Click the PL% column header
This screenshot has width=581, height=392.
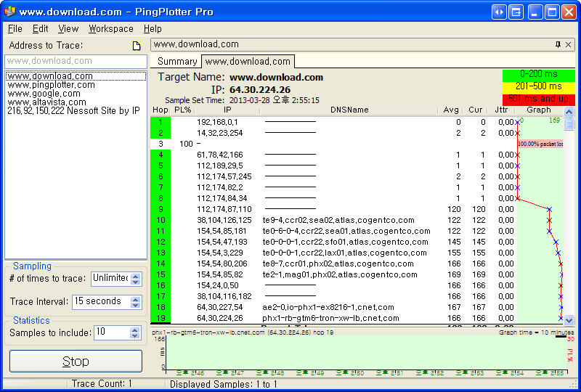pyautogui.click(x=183, y=110)
